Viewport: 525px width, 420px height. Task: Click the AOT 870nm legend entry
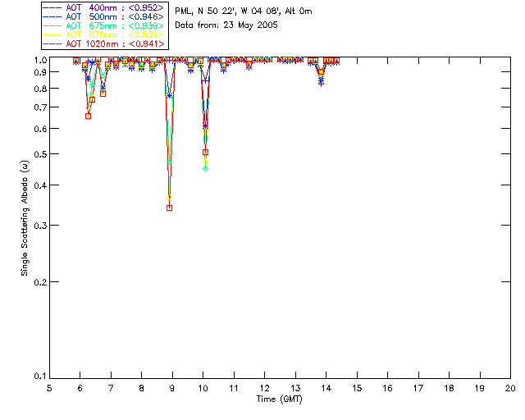[103, 34]
